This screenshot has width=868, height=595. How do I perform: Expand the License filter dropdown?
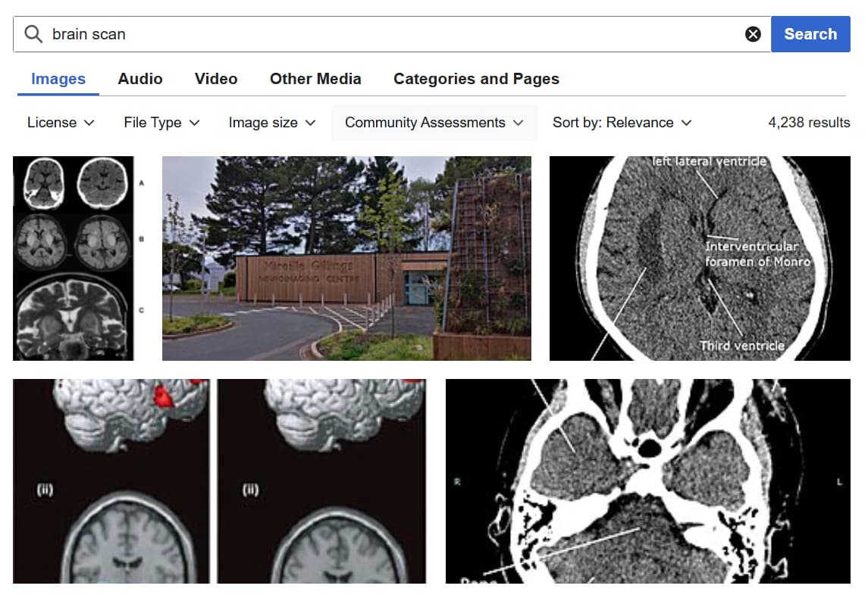click(61, 122)
